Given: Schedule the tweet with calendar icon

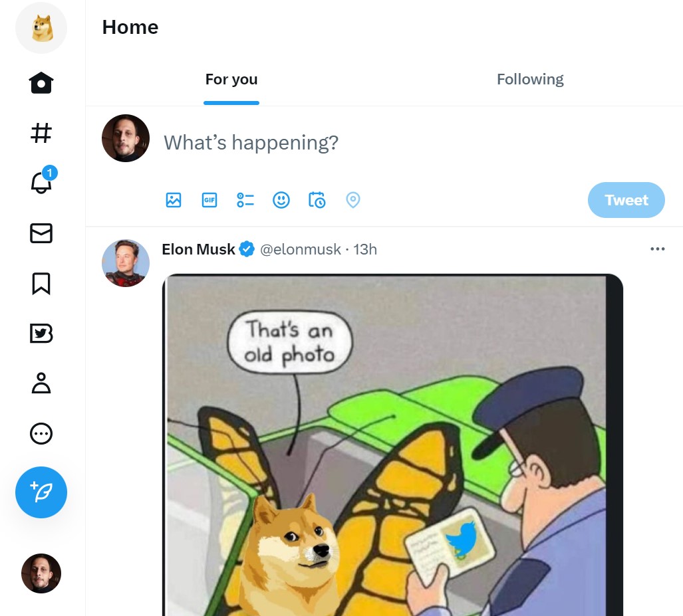Looking at the screenshot, I should pos(317,200).
